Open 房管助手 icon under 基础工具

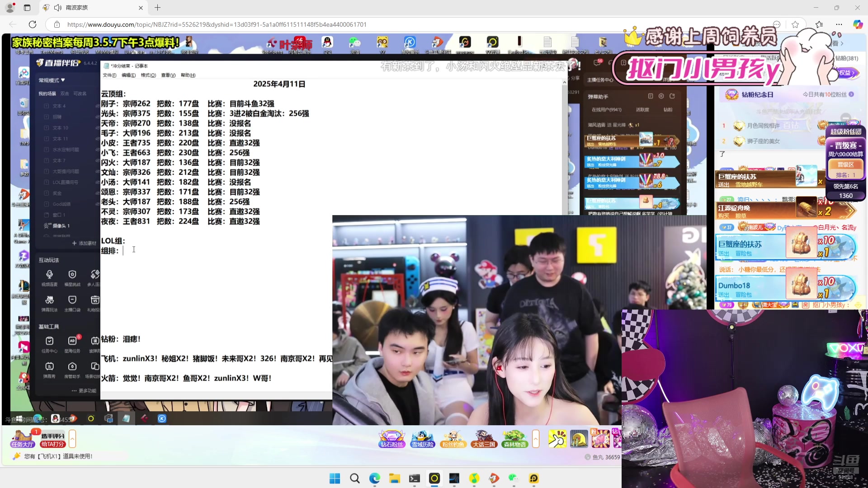72,370
